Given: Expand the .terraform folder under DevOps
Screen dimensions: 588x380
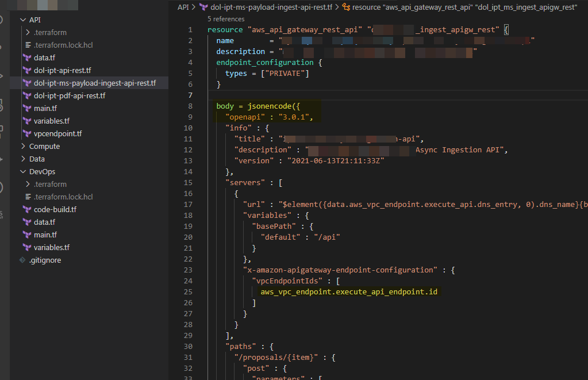Looking at the screenshot, I should tap(28, 184).
